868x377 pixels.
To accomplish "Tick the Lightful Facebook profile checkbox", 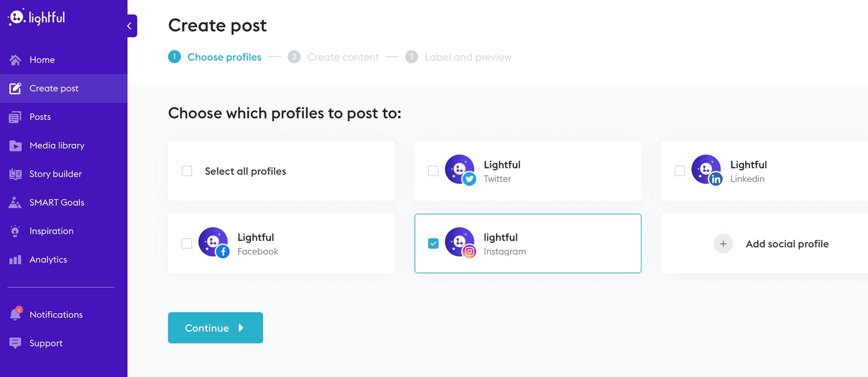I will (x=187, y=244).
